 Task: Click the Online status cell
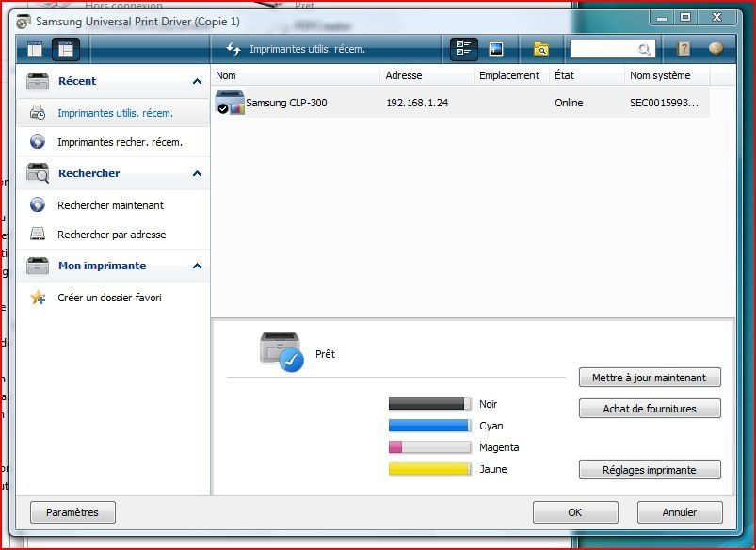coord(569,103)
